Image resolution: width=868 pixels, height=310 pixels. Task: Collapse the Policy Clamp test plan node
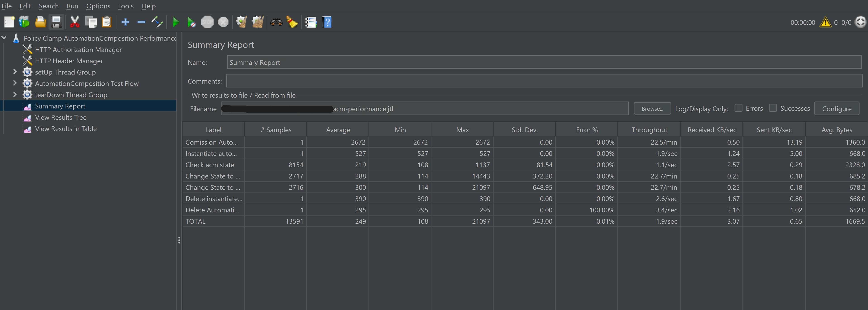pyautogui.click(x=4, y=38)
